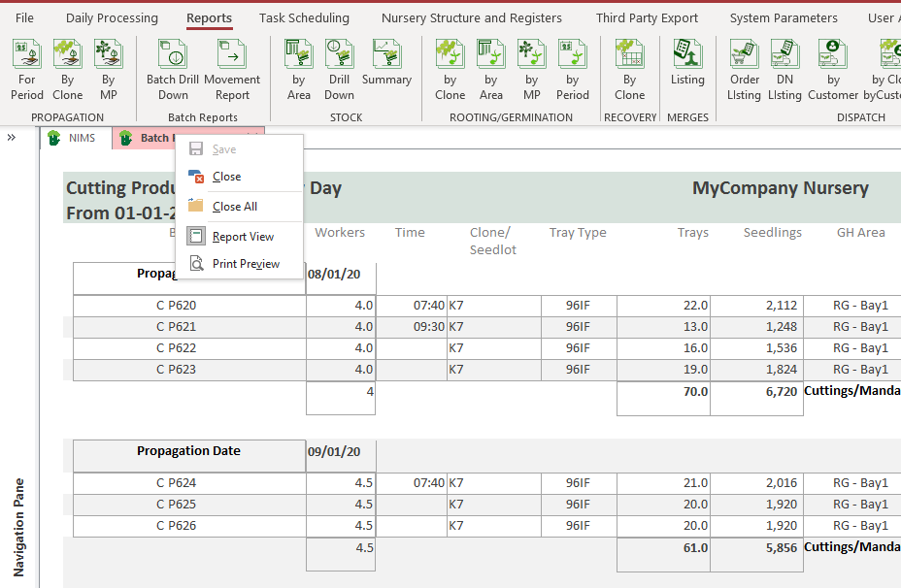Open the Task Scheduling ribbon tab

[x=304, y=18]
